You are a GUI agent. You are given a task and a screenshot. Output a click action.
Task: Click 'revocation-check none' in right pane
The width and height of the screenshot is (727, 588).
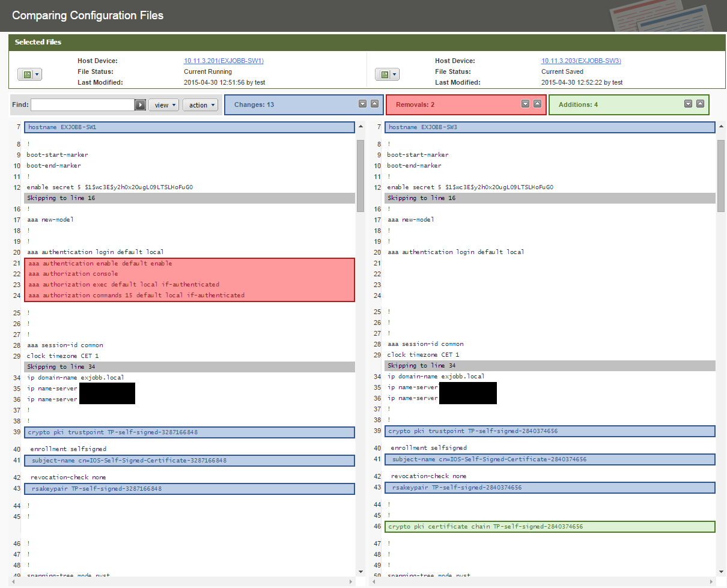429,476
